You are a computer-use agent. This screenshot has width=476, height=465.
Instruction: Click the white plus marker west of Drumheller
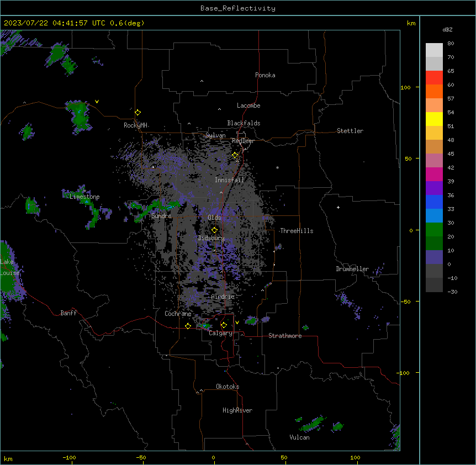coord(338,207)
